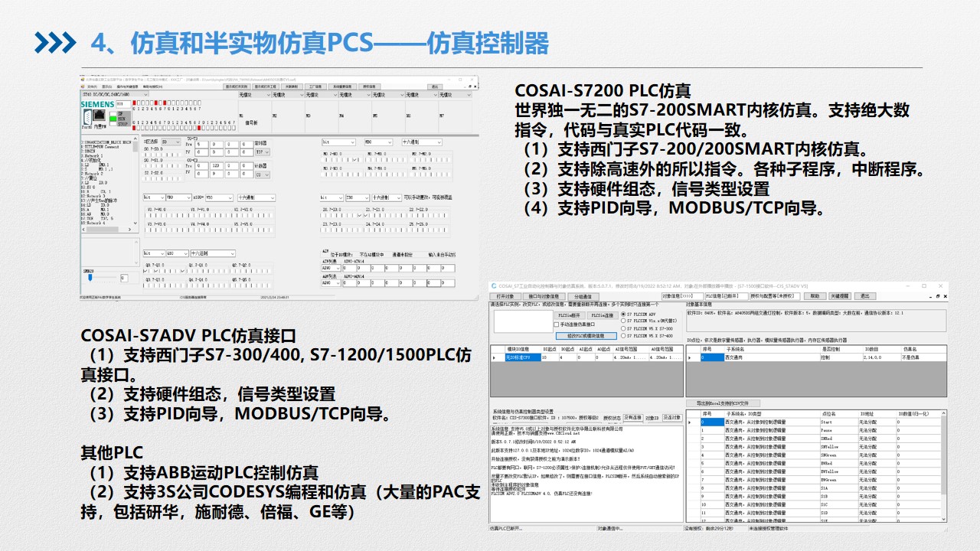Toggle the checked bit in the M0.7-M0.0 row
Image resolution: width=980 pixels, height=551 pixels.
pyautogui.click(x=354, y=159)
